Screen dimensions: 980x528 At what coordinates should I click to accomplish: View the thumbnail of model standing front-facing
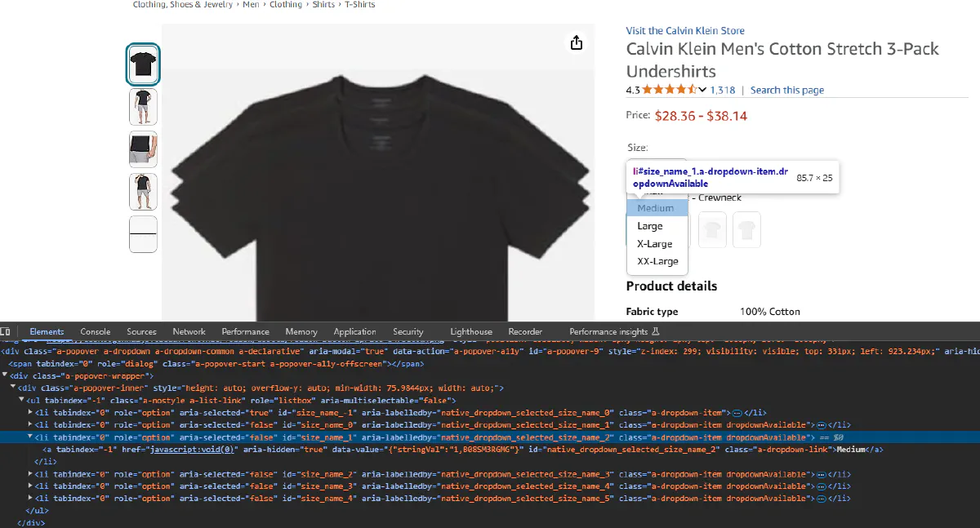pyautogui.click(x=143, y=107)
